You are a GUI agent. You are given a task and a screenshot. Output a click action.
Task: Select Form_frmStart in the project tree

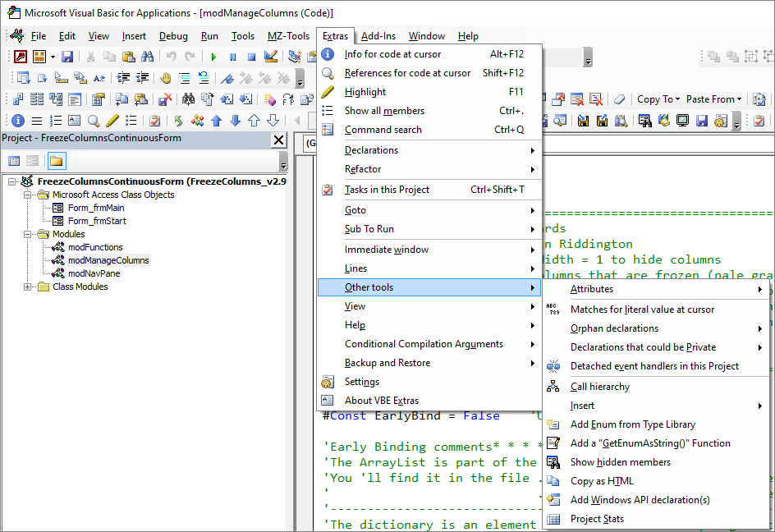pos(97,221)
